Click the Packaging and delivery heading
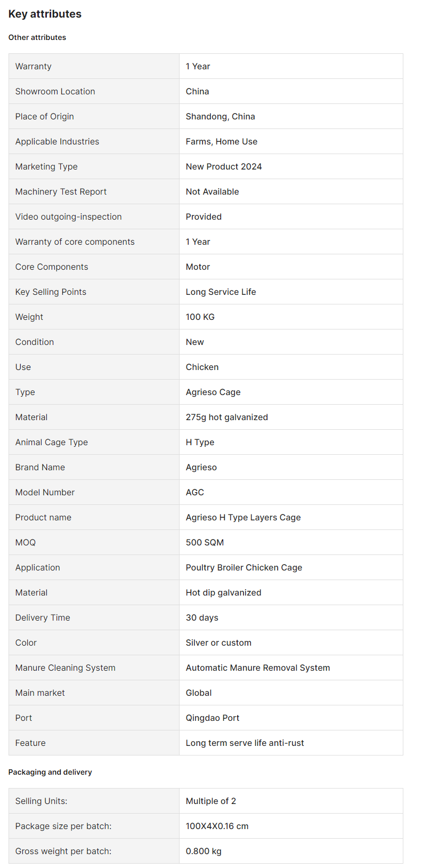This screenshot has width=422, height=868. 50,772
